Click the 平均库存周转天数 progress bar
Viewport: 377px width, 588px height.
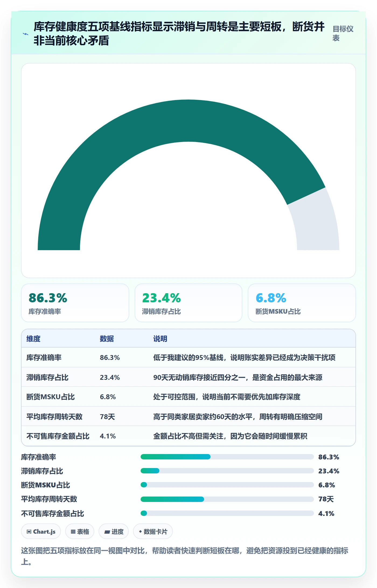click(x=227, y=499)
